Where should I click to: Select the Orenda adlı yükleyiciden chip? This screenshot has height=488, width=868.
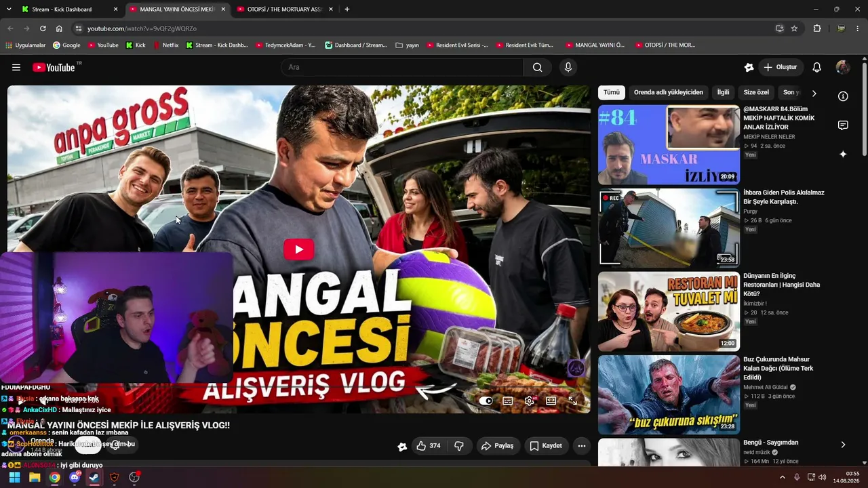coord(668,92)
